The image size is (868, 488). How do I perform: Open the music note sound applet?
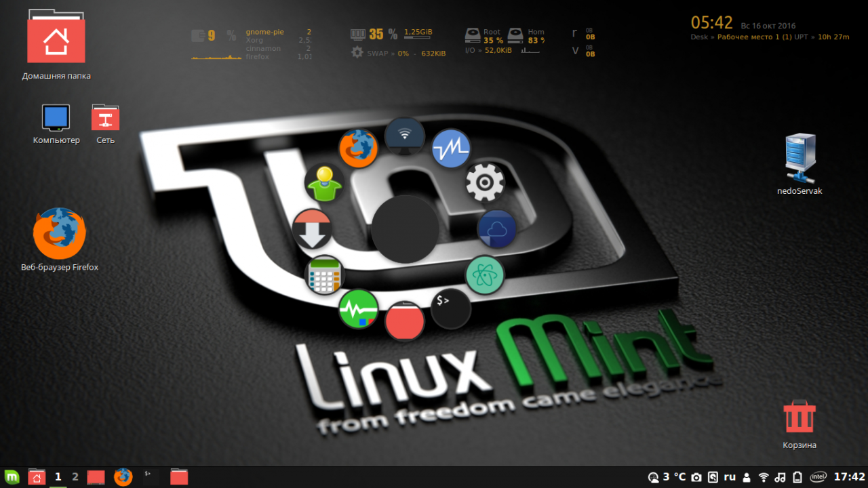pyautogui.click(x=781, y=477)
